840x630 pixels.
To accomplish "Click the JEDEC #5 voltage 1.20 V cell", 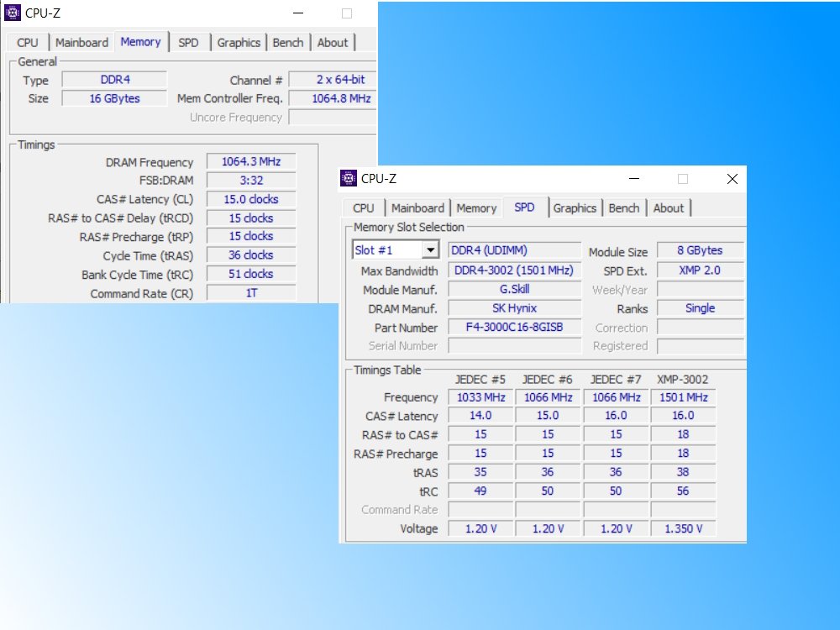I will pyautogui.click(x=480, y=528).
